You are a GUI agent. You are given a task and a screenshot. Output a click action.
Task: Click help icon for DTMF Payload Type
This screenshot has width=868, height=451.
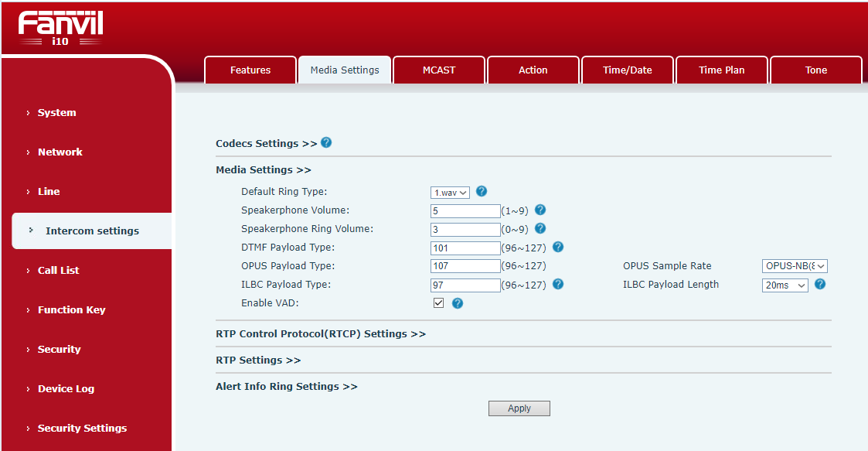click(557, 247)
